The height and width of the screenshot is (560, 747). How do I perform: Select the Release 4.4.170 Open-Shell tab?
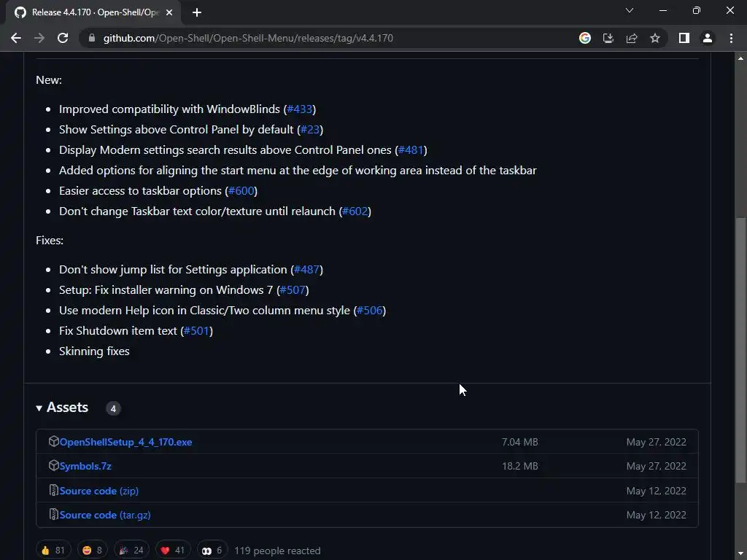click(94, 12)
